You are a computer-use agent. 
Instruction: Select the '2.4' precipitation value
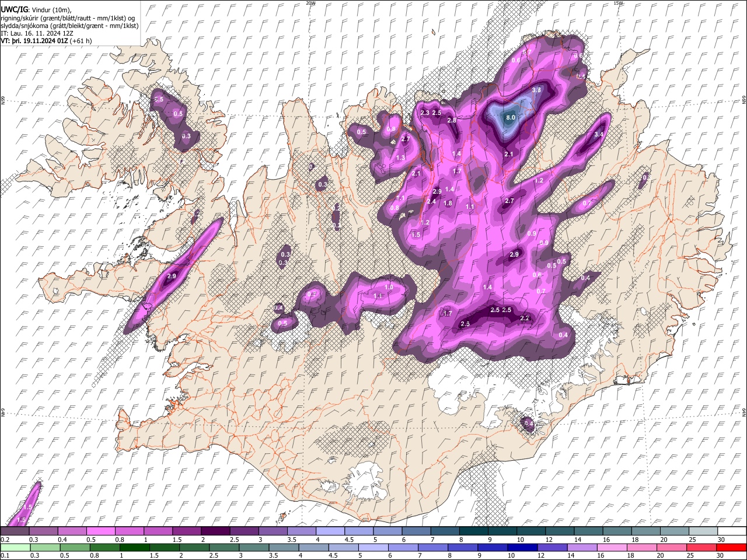(431, 202)
